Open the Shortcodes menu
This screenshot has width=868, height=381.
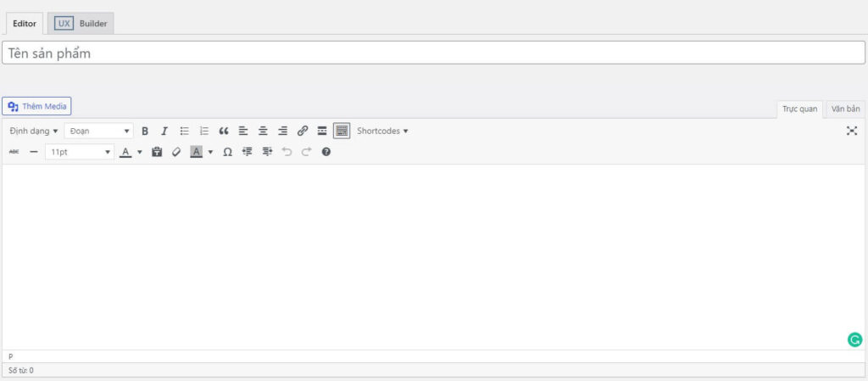[382, 132]
